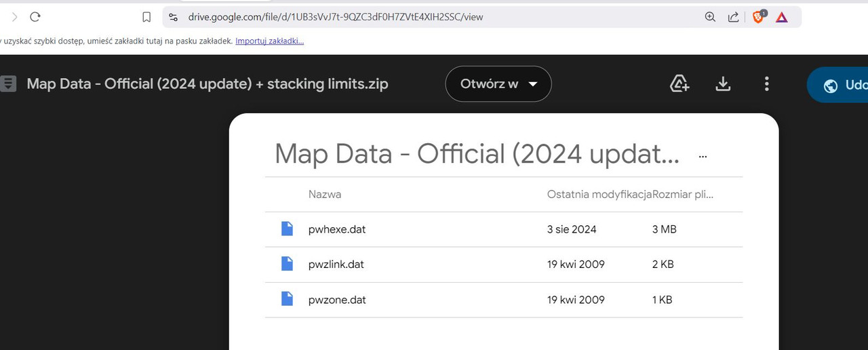This screenshot has height=350, width=868.
Task: Click the share icon in address bar
Action: tap(733, 17)
